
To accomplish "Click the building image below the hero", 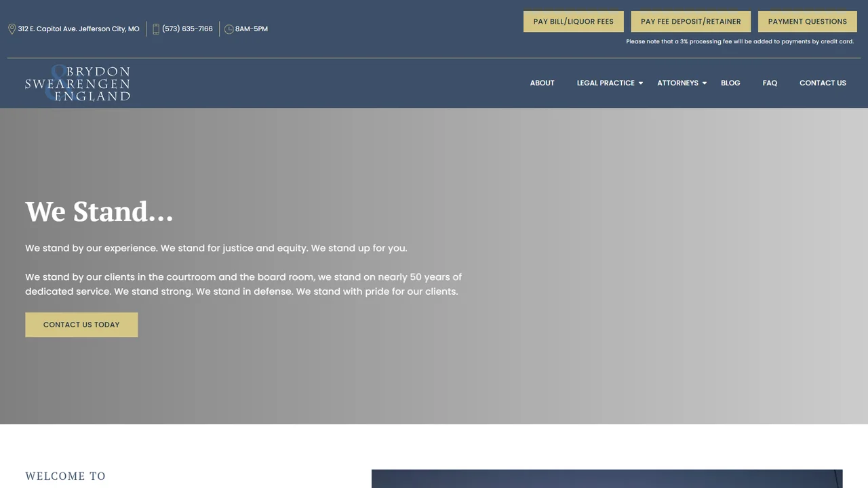I will 607,479.
